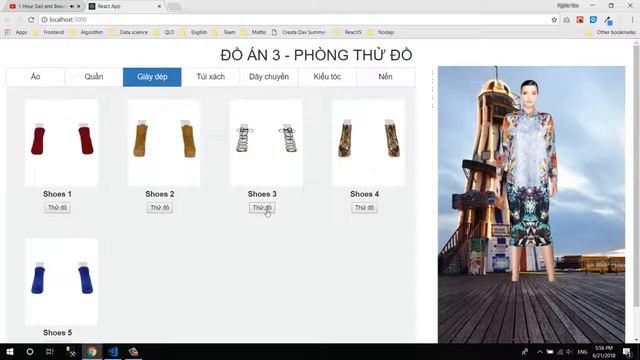Open the ReactJS bookmarks folder
This screenshot has width=640, height=360.
pos(348,32)
